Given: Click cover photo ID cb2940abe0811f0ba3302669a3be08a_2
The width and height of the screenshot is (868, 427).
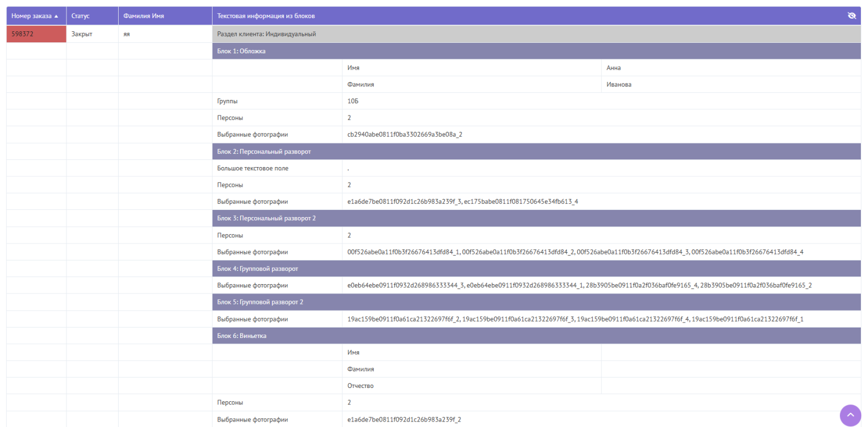Looking at the screenshot, I should [404, 135].
